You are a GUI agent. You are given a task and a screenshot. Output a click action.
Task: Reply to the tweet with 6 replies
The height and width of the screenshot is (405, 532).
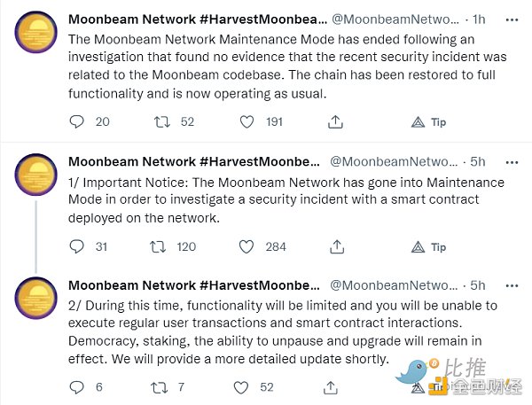(x=77, y=387)
